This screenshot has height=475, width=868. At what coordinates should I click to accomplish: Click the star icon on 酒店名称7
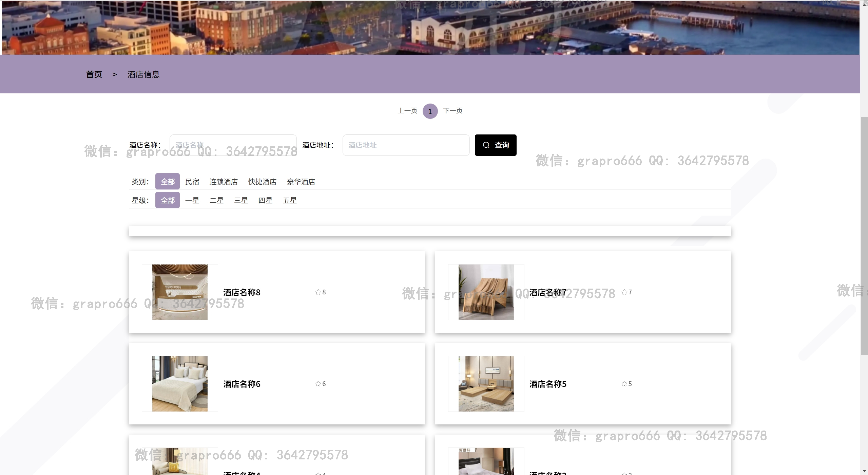[x=624, y=292]
